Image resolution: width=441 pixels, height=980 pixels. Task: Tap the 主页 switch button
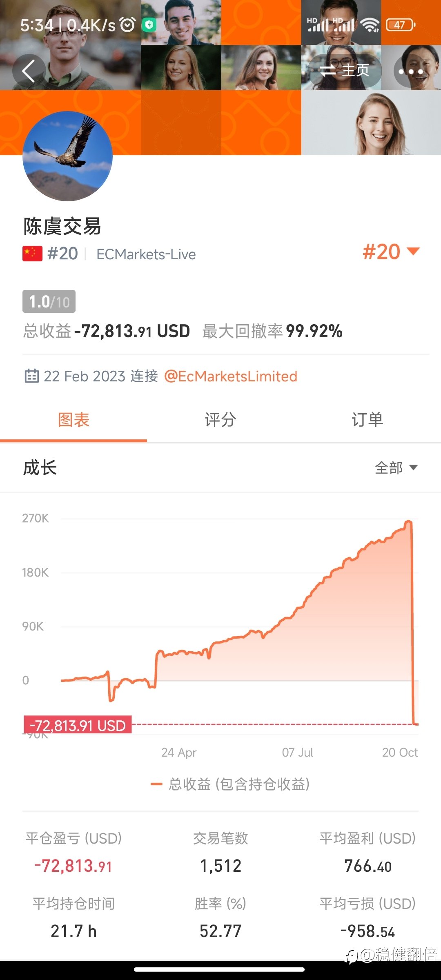345,71
